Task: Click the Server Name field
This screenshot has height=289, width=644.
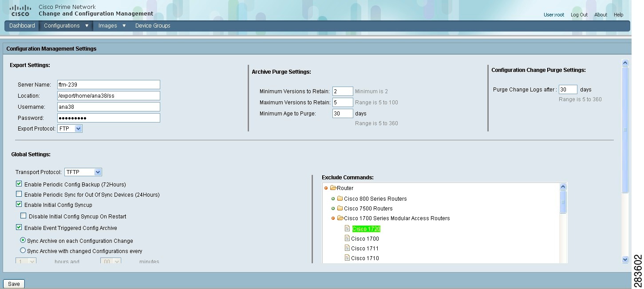Action: (108, 84)
